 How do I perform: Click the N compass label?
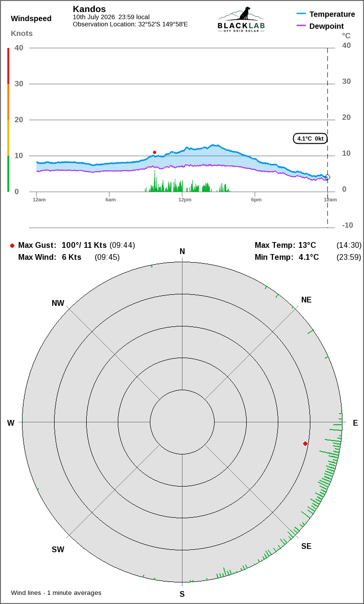point(182,252)
